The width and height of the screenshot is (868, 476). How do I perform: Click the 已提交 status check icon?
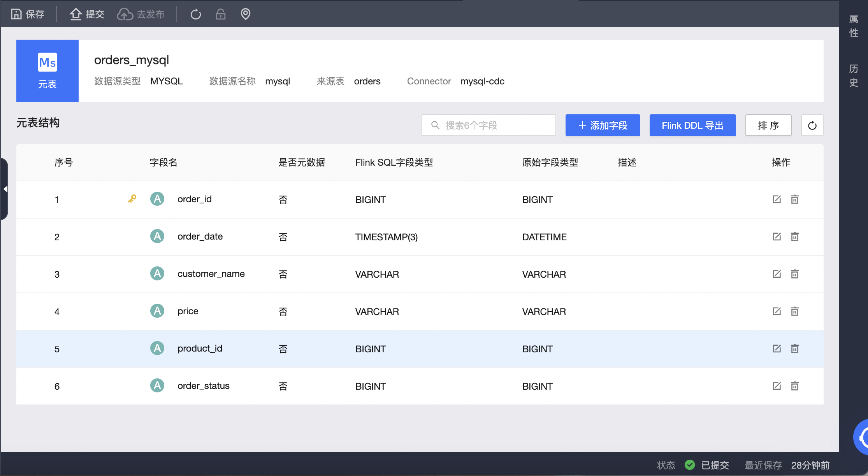point(690,465)
